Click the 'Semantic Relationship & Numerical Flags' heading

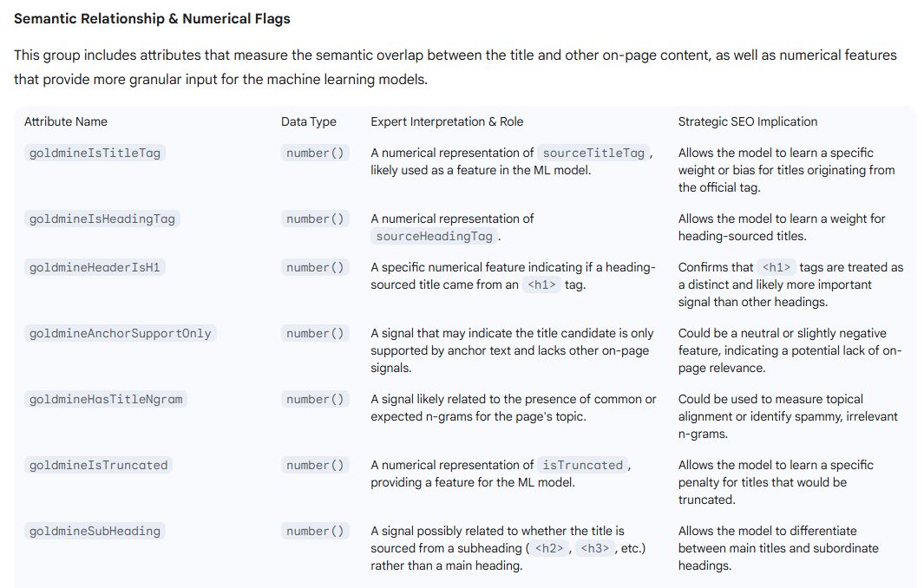(x=152, y=19)
